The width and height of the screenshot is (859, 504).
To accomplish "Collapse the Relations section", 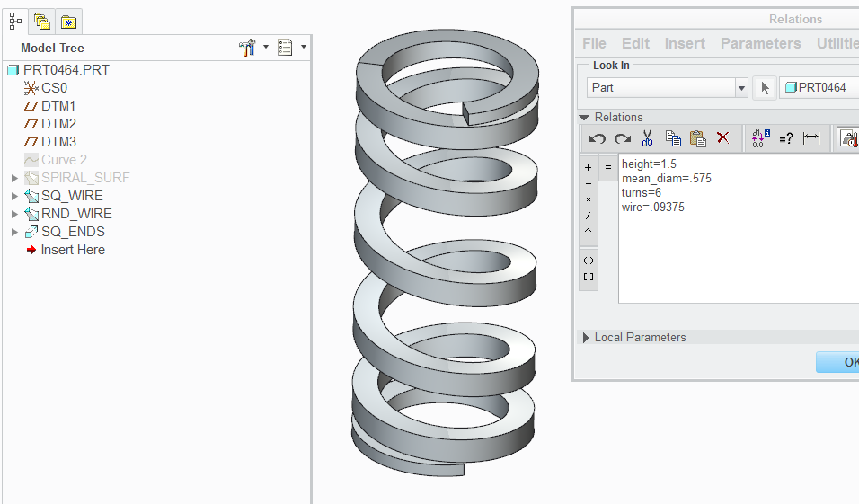I will 584,118.
